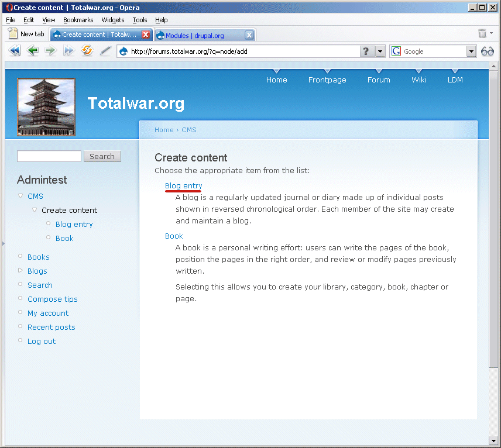Click the scrollbar down arrow
Viewport: 501px width, 448px height.
[493, 440]
